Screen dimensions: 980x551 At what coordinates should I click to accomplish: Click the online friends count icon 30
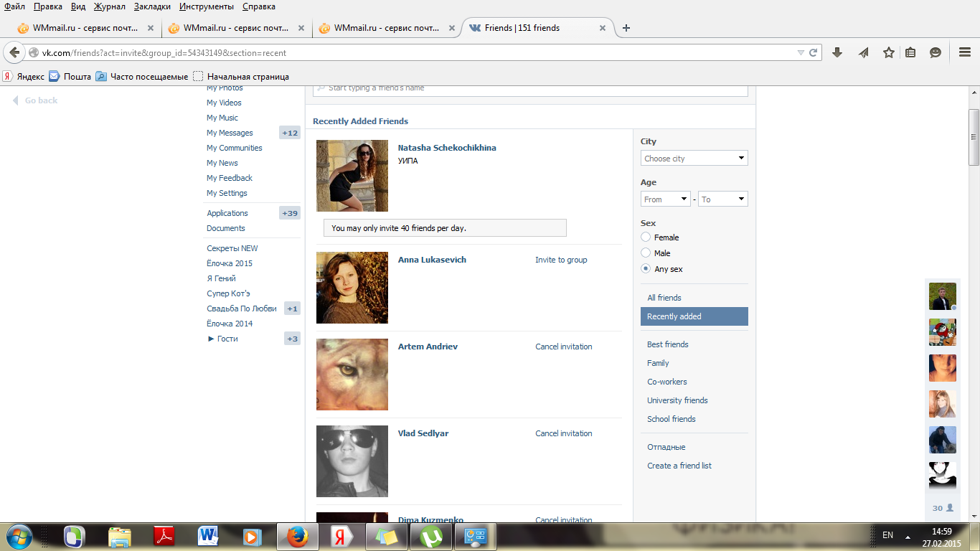(x=943, y=508)
